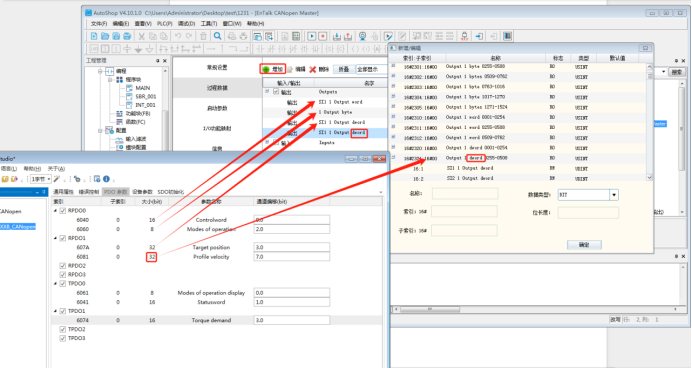Toggle the RPDO0 checkbox

click(63, 210)
